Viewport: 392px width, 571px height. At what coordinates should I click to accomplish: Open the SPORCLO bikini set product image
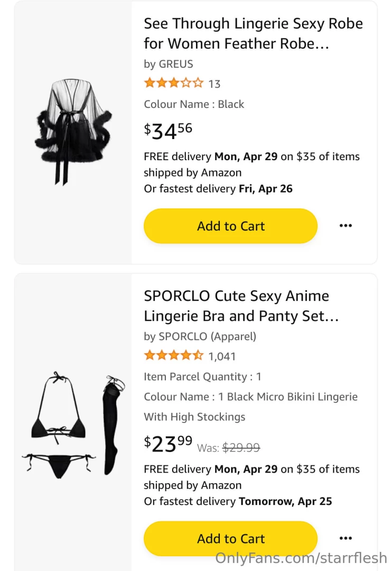tap(72, 423)
